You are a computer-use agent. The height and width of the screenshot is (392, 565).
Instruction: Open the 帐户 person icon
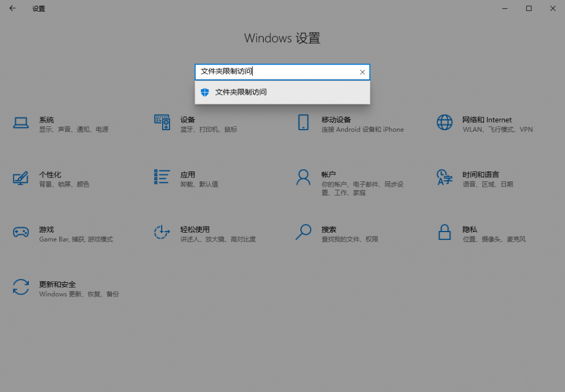303,178
